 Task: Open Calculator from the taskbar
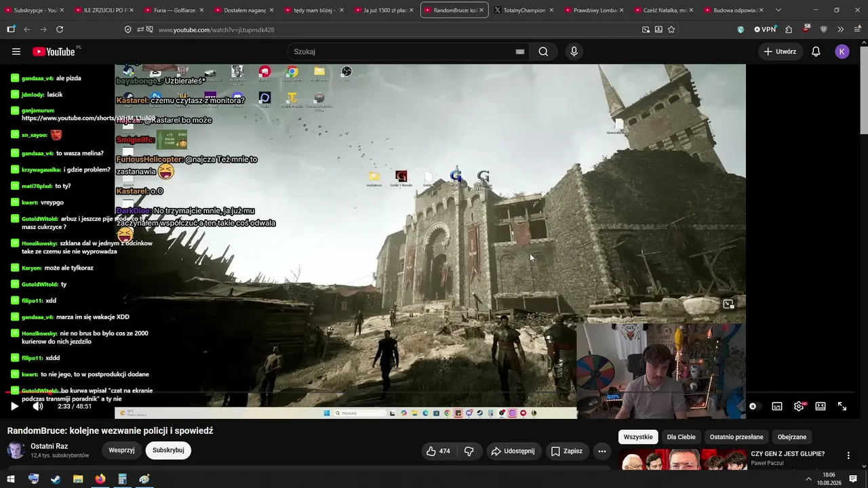(x=123, y=479)
